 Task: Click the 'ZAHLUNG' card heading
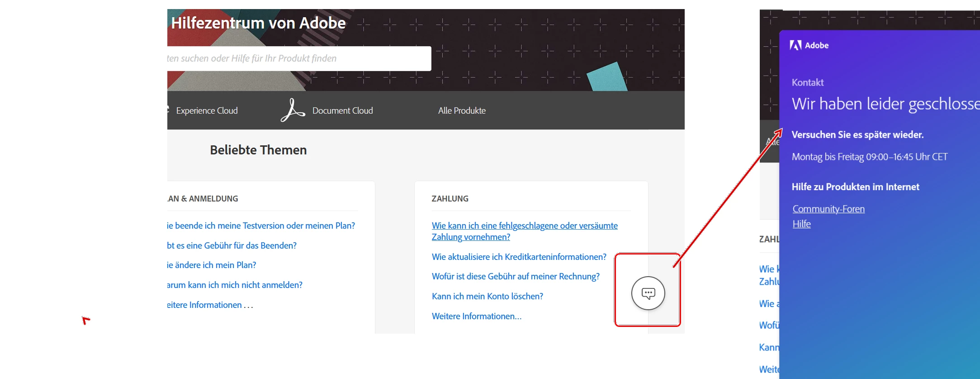[450, 199]
